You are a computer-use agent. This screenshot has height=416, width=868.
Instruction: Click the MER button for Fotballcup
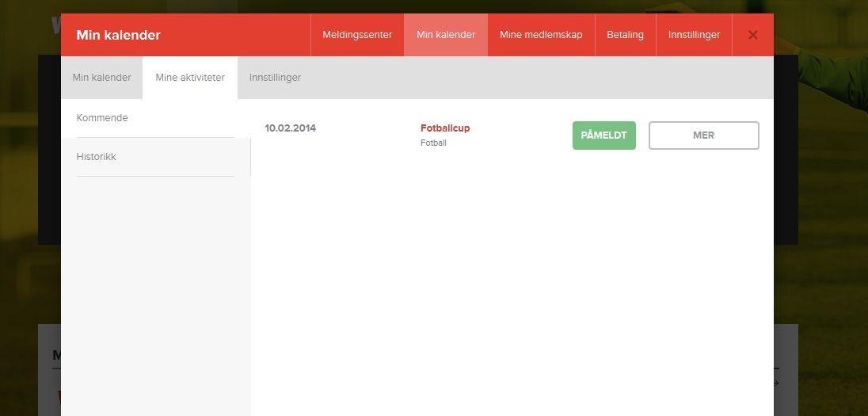tap(703, 135)
